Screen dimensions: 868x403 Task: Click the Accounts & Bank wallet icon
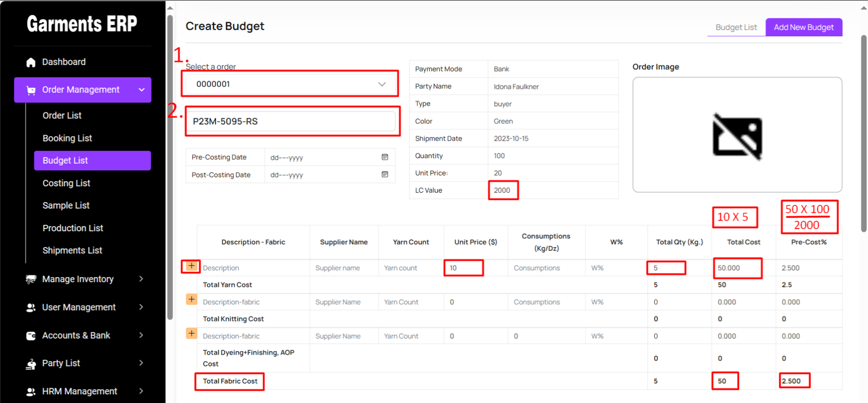click(x=31, y=336)
